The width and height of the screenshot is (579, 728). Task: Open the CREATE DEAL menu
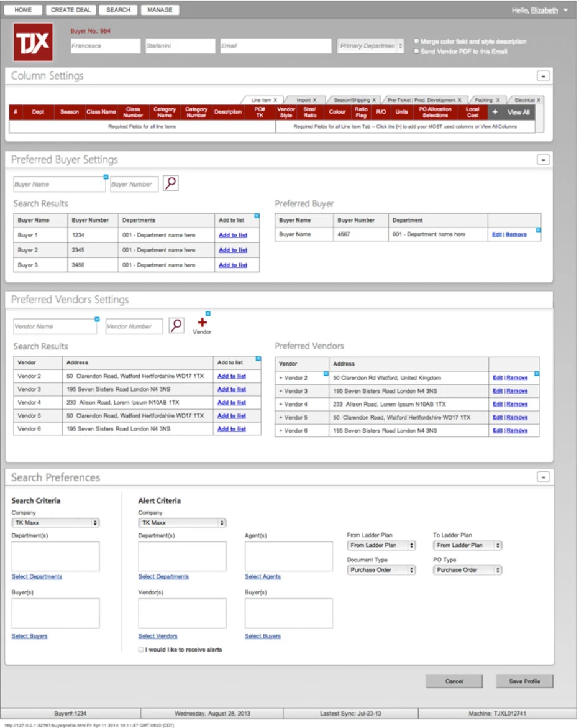(x=71, y=10)
